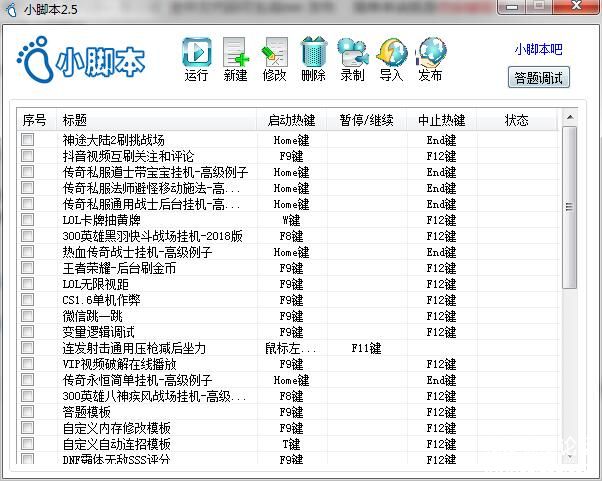Select 变量逻辑调试 checkbox
Viewport: 602px width, 481px height.
click(x=28, y=332)
